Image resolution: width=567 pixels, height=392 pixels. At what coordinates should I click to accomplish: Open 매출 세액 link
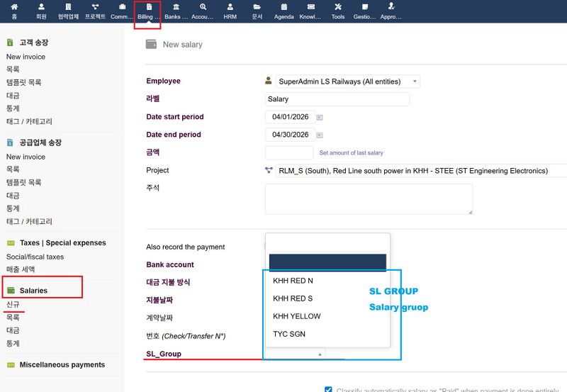click(x=21, y=269)
